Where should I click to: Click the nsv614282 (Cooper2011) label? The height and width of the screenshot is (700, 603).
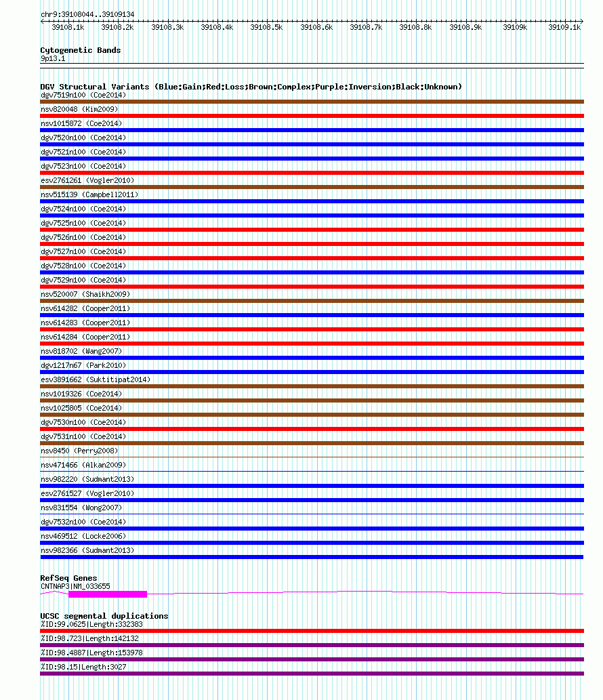[85, 308]
